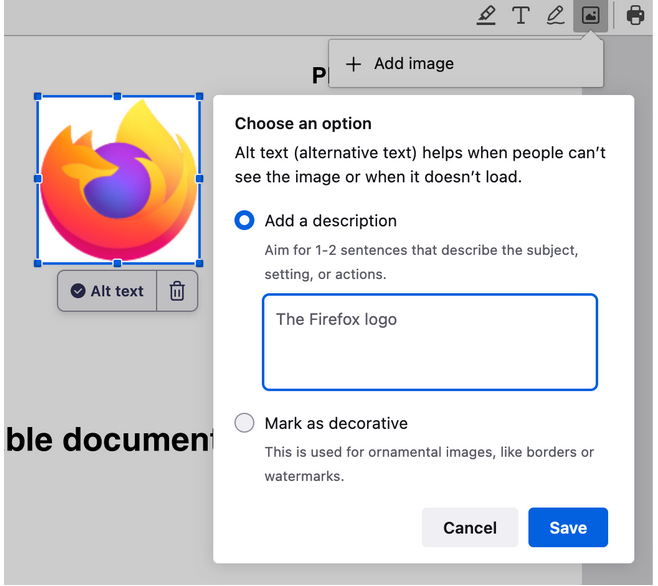The width and height of the screenshot is (658, 586).
Task: Click the top-left resize handle of the image
Action: [x=38, y=97]
